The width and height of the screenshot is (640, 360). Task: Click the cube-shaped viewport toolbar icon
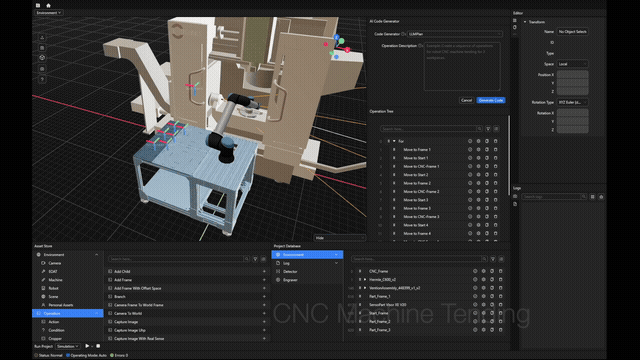[x=42, y=58]
